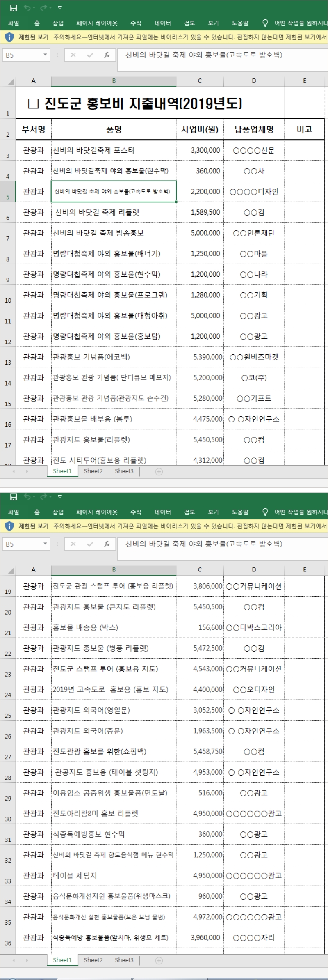Click the fx Insert Function icon in upper window
Image resolution: width=328 pixels, height=980 pixels.
tap(107, 55)
